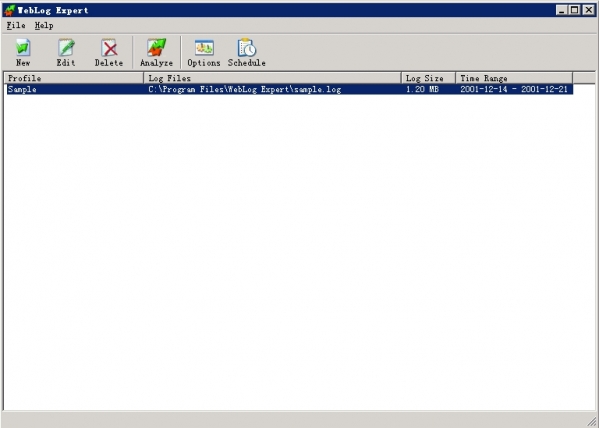Viewport: 599px width, 428px height.
Task: Sort by the Log Size column header
Action: pyautogui.click(x=428, y=78)
